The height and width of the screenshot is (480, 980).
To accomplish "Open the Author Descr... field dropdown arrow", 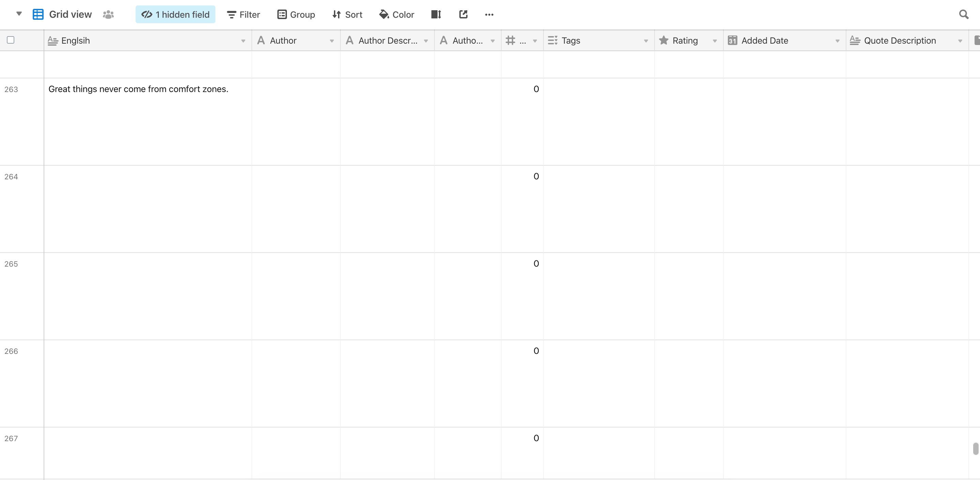I will tap(426, 41).
